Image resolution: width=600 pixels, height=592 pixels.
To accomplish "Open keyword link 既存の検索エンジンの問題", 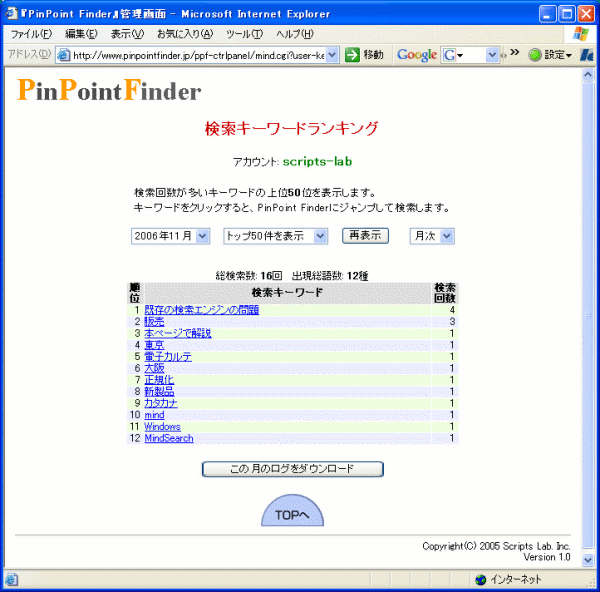I will click(x=202, y=310).
